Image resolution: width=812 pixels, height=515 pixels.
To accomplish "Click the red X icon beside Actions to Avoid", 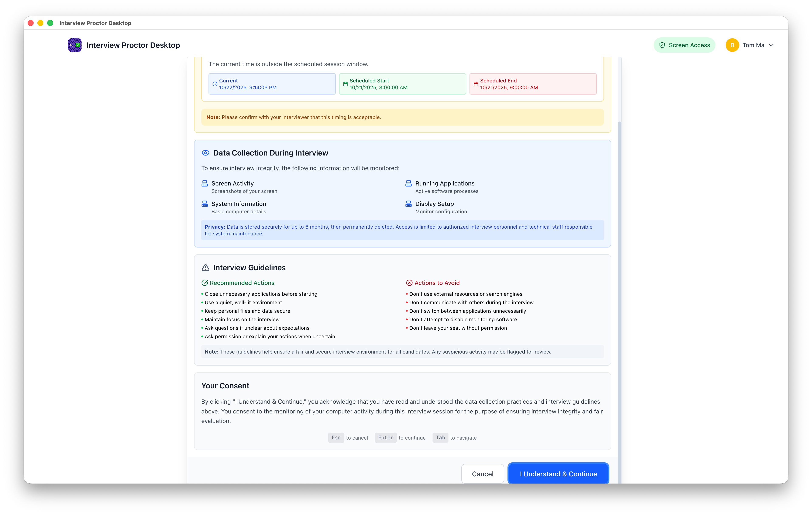I will click(409, 283).
